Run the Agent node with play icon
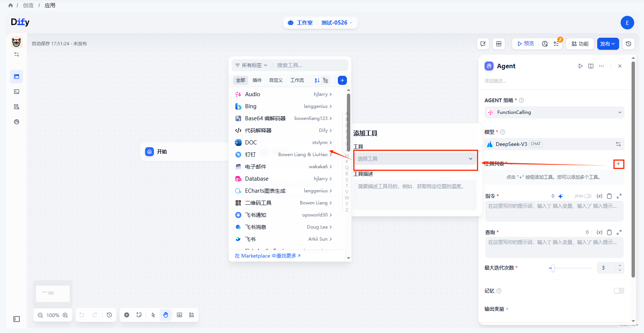644x333 pixels. point(580,66)
